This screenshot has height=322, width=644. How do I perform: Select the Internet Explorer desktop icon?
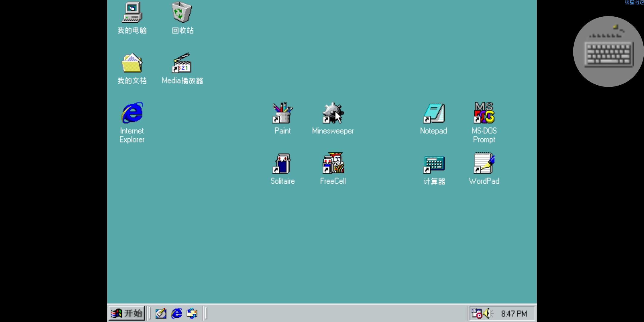click(x=132, y=113)
